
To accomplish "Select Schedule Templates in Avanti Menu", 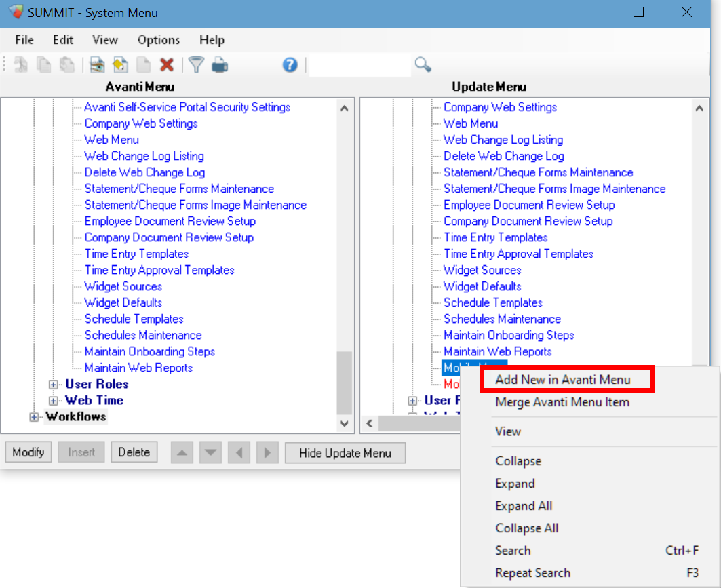I will (134, 319).
